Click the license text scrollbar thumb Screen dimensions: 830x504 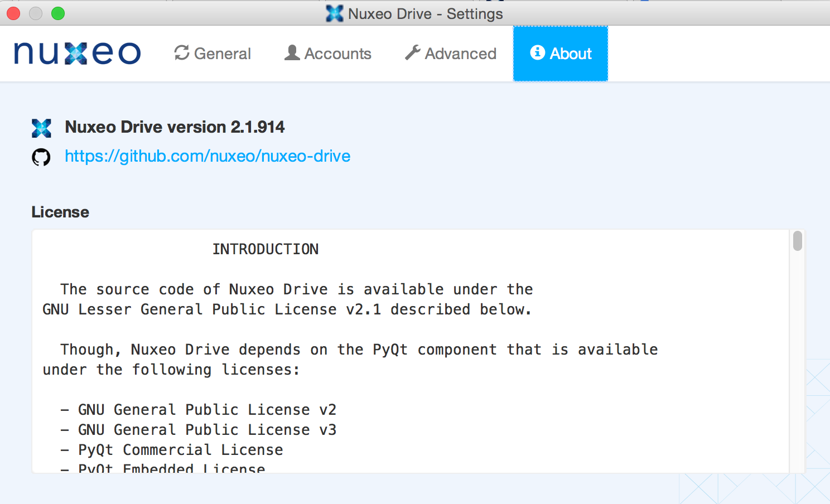(798, 241)
